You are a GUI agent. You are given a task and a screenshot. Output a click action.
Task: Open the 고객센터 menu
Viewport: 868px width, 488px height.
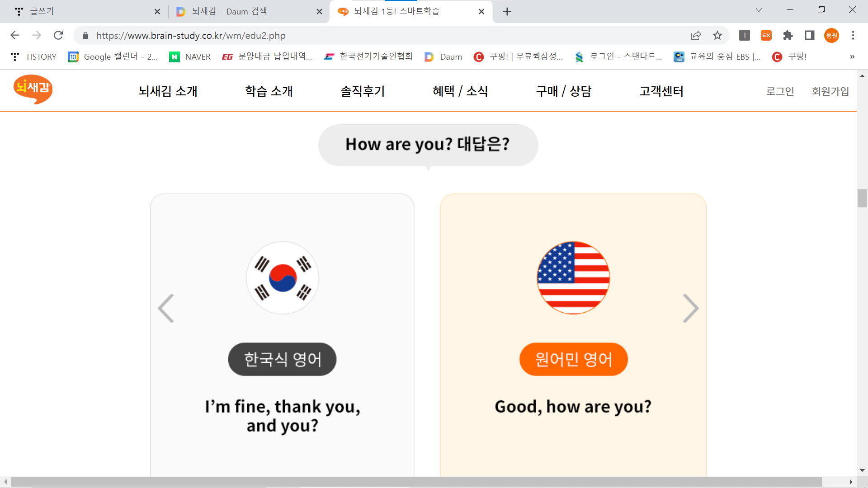click(661, 91)
